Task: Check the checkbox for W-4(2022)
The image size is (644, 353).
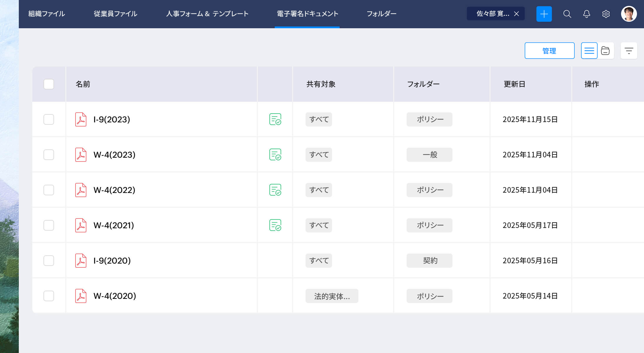Action: pos(49,190)
